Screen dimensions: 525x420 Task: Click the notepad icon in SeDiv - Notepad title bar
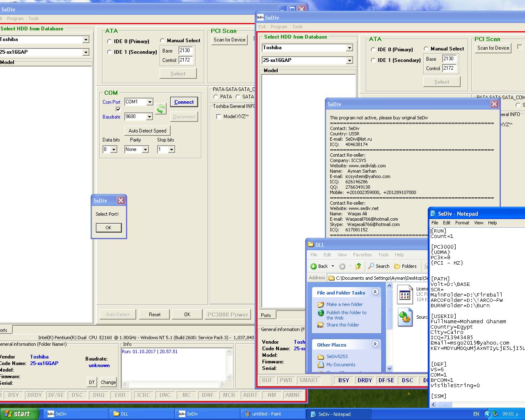click(x=433, y=214)
